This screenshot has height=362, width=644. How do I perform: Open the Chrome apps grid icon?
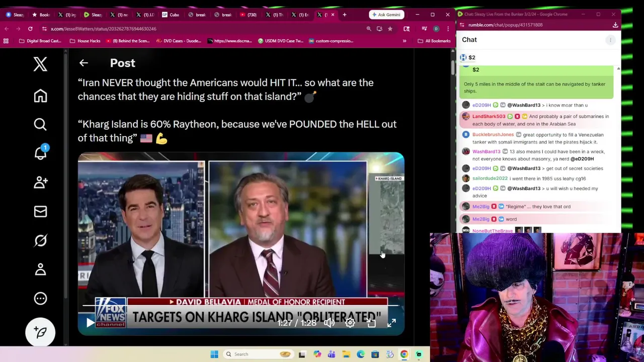point(6,41)
